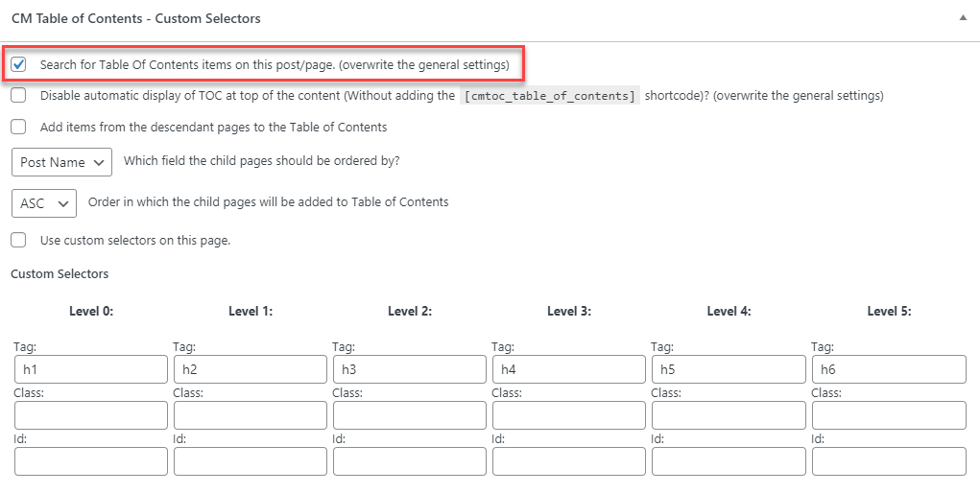The height and width of the screenshot is (493, 980).
Task: Collapse the CM Table of Contents panel arrow
Action: (x=963, y=18)
